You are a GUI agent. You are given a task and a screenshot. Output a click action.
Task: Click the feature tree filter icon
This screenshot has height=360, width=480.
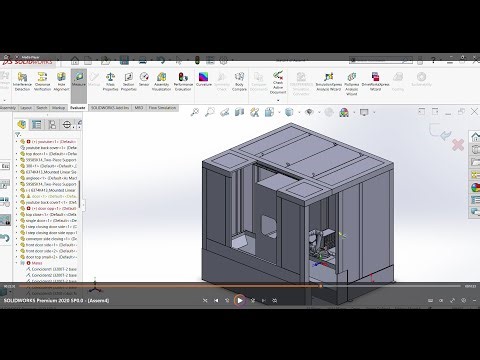(18, 135)
